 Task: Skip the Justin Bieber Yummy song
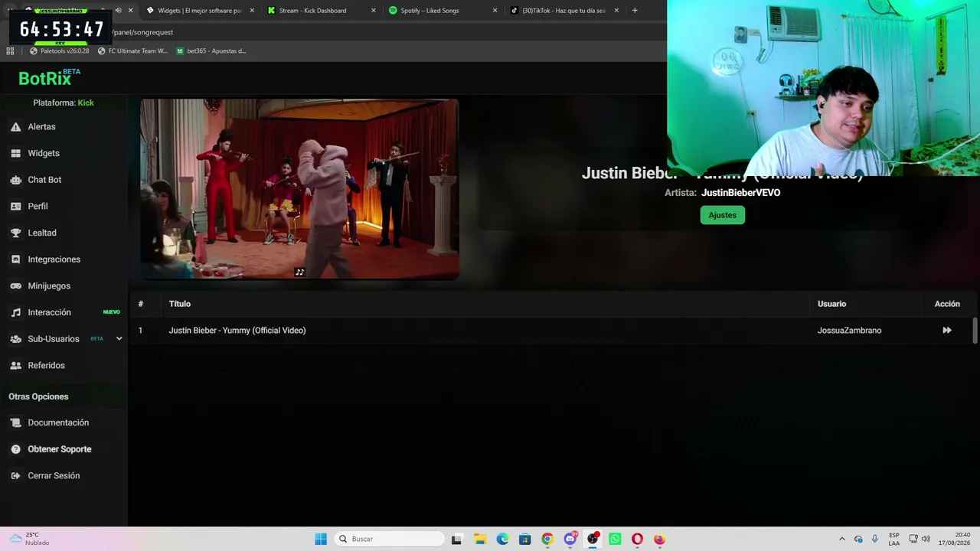(x=947, y=331)
